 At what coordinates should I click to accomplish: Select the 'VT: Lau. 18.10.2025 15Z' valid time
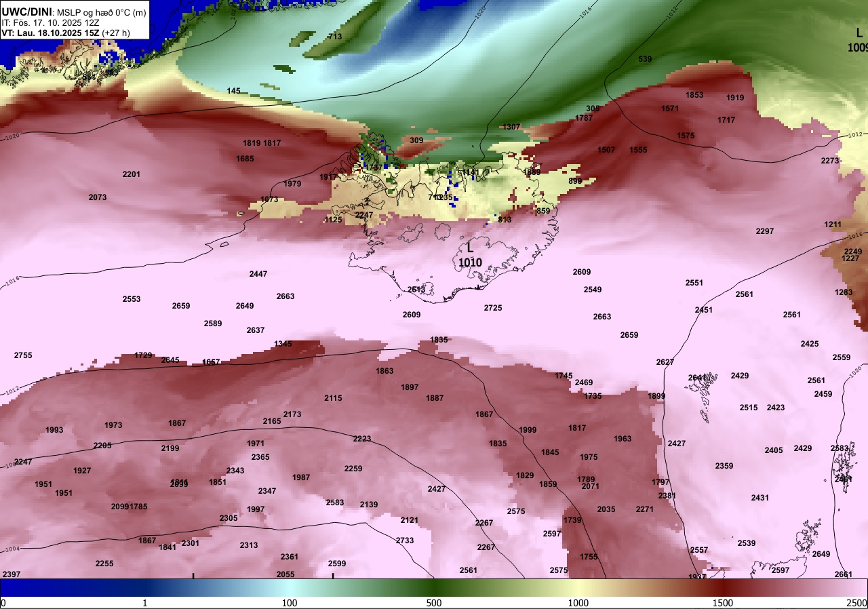[x=50, y=33]
